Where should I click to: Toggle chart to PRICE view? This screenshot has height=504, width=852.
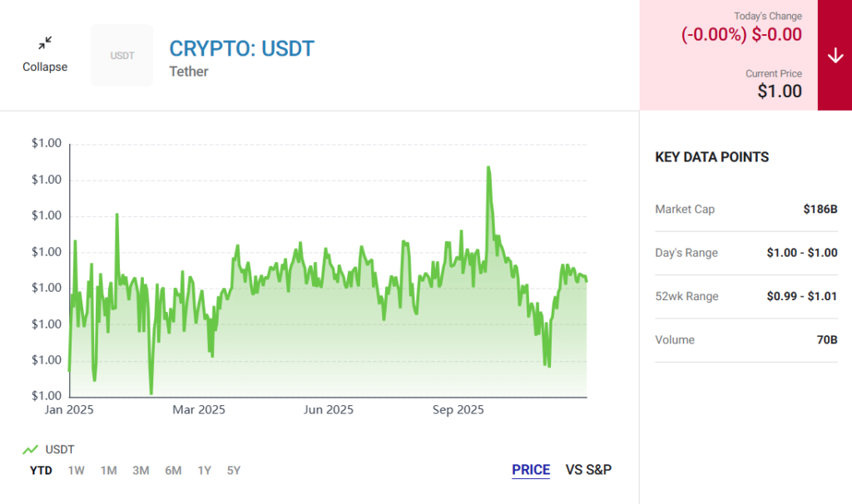531,470
